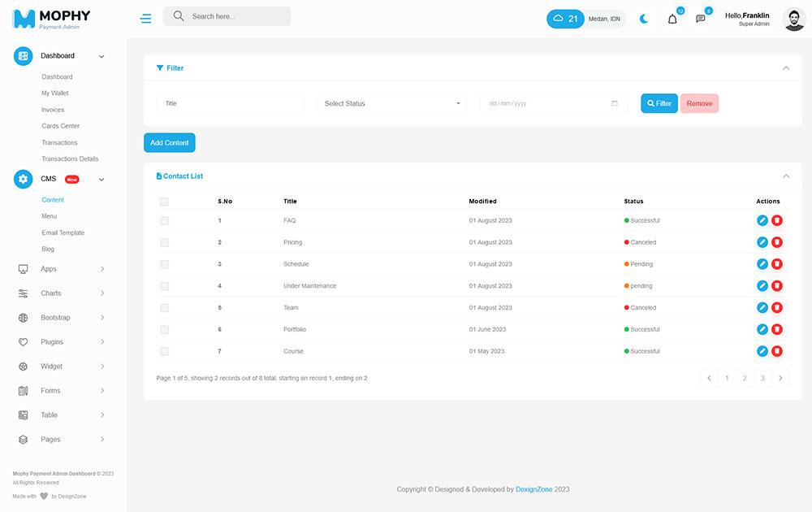The height and width of the screenshot is (512, 812).
Task: Click the Add Content button
Action: pyautogui.click(x=170, y=143)
